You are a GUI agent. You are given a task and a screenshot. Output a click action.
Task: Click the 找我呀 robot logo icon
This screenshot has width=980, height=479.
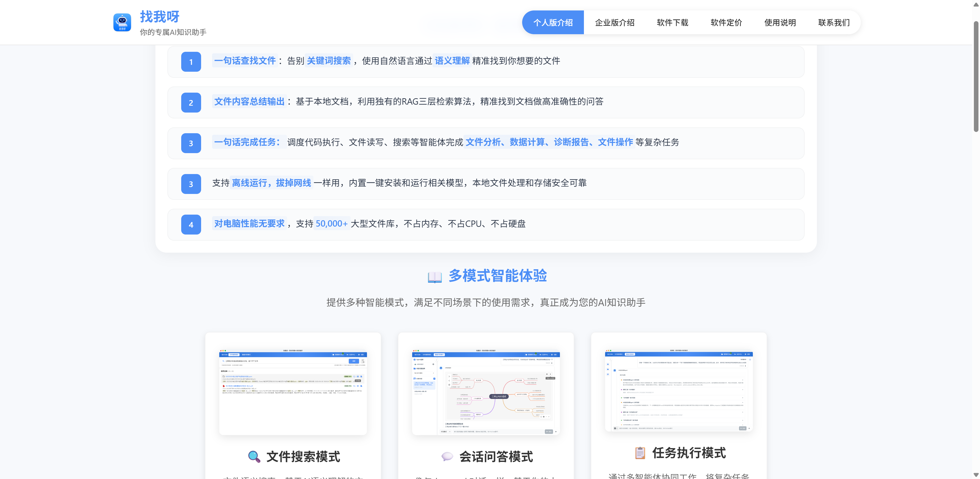122,22
